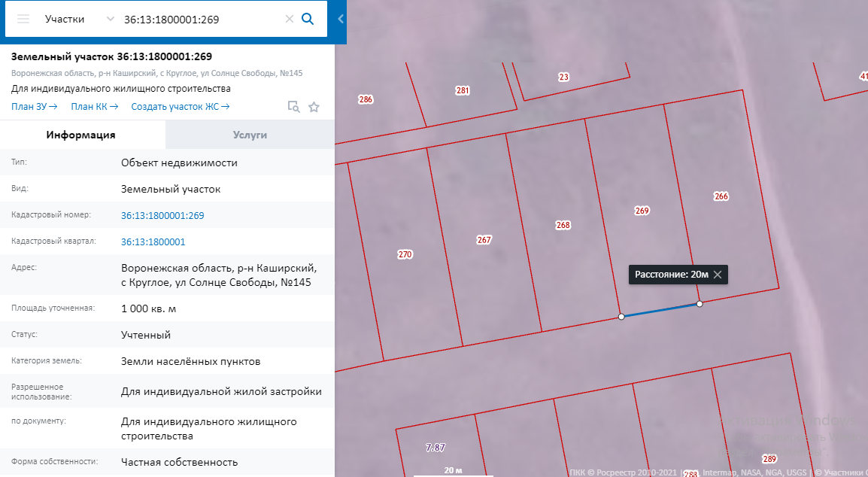Click the Земли населённых пунктов value
The width and height of the screenshot is (868, 477).
190,361
